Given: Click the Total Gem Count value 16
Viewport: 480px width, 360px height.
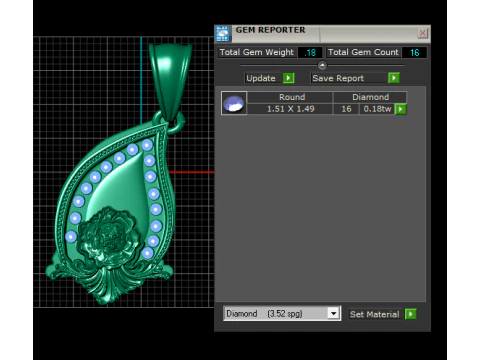Looking at the screenshot, I should 414,52.
